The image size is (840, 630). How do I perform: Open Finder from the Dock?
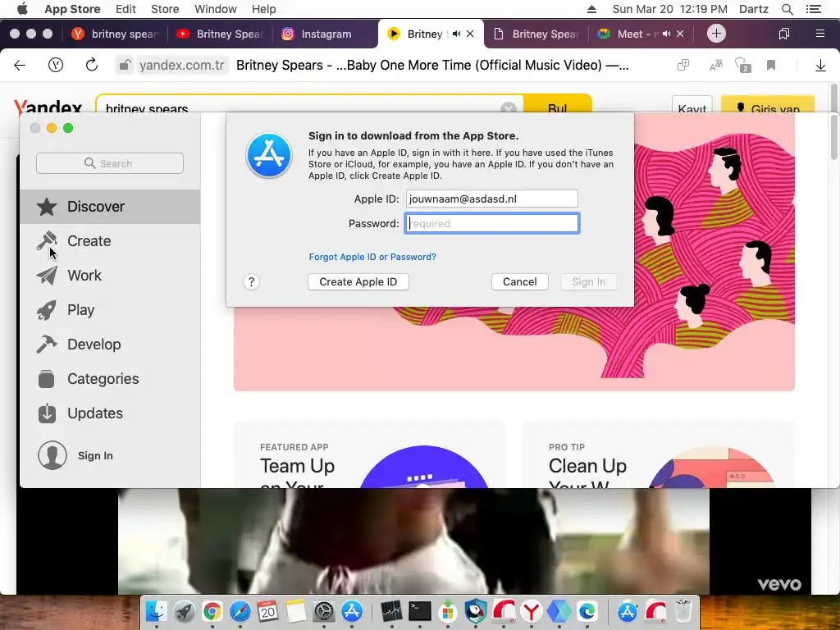[x=157, y=611]
